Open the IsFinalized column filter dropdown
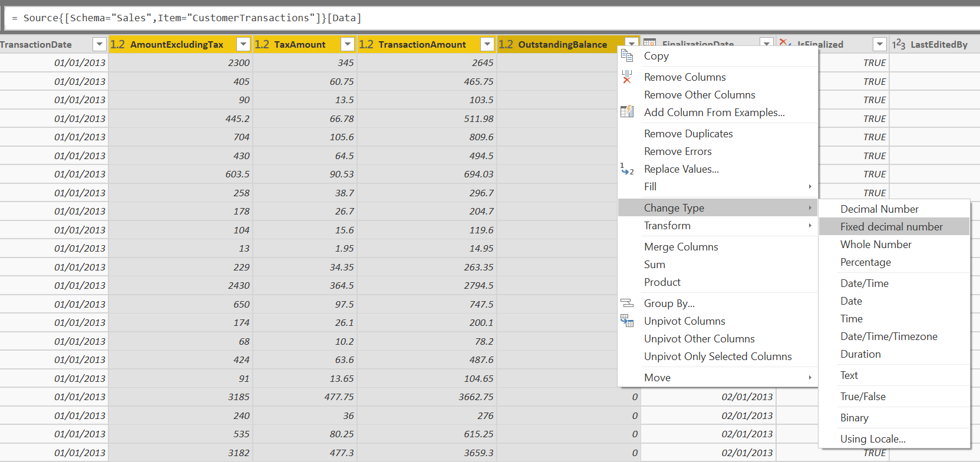This screenshot has height=462, width=980. click(880, 44)
